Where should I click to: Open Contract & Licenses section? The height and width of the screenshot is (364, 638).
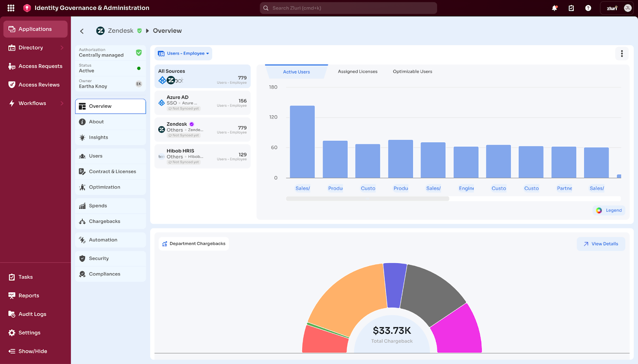(x=110, y=172)
